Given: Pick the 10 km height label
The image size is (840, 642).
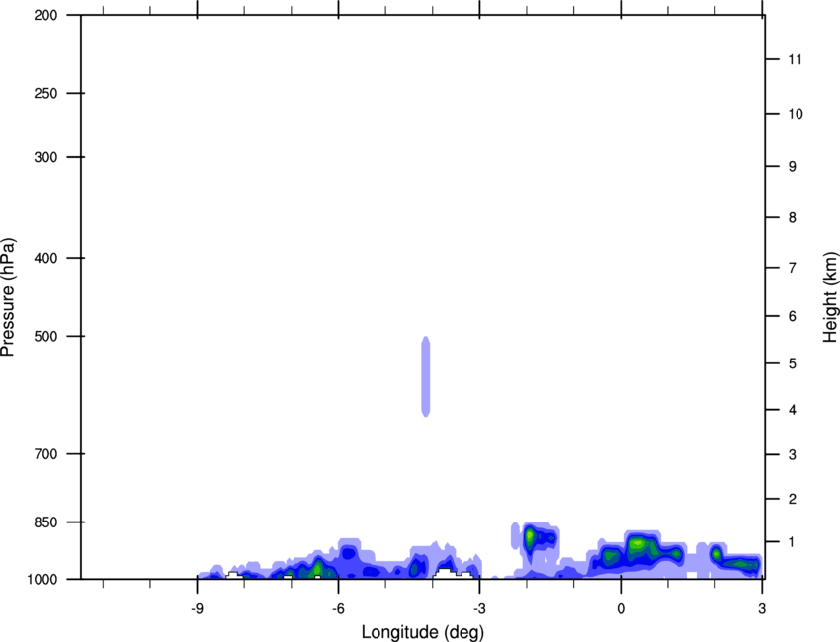Looking at the screenshot, I should 796,114.
